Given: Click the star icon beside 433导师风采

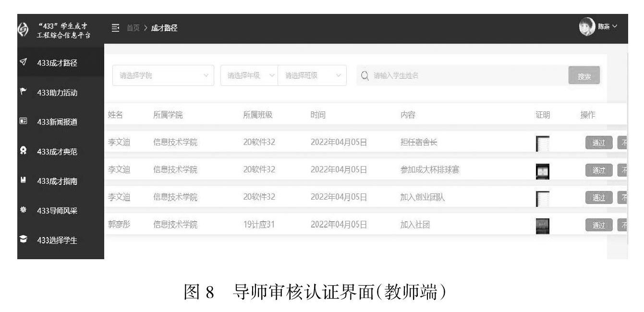Looking at the screenshot, I should point(23,210).
